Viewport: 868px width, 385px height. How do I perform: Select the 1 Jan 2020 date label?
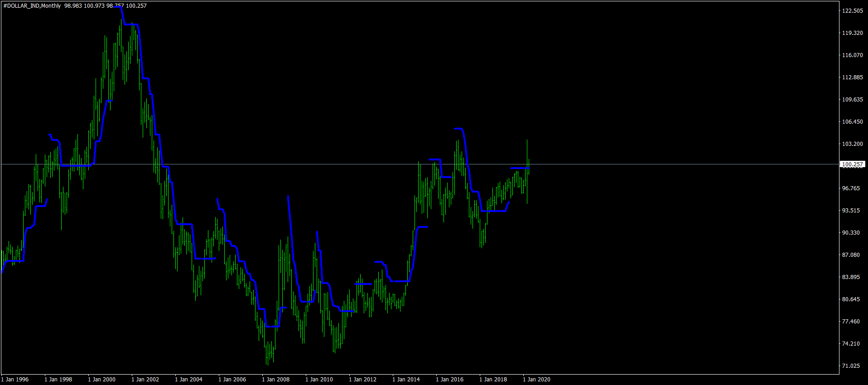point(536,380)
